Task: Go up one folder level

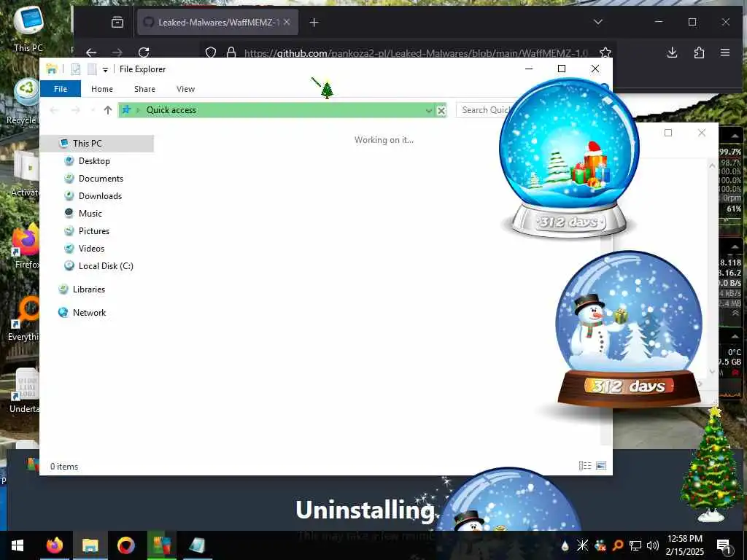Action: coord(108,110)
